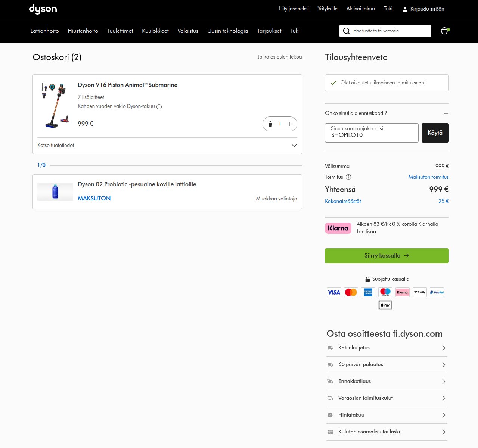Click the user icon beside Kirjaudu sisään
The image size is (478, 448).
pos(405,9)
